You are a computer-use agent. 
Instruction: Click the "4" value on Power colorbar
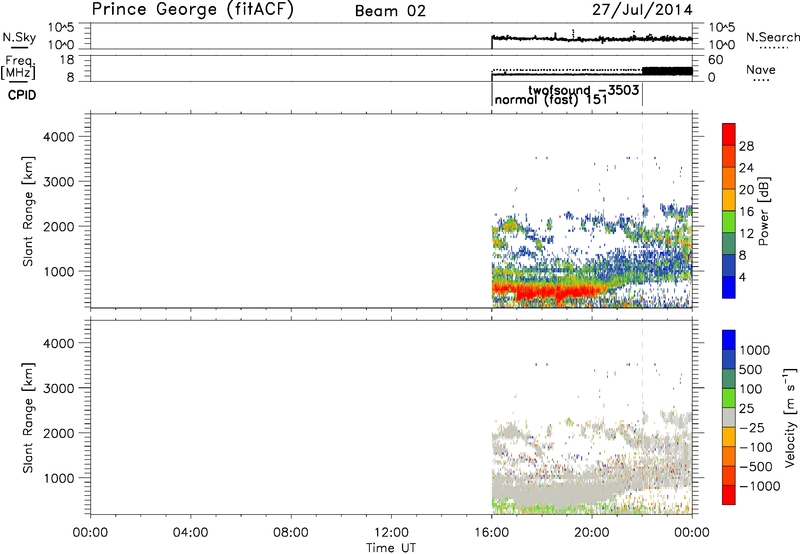coord(742,277)
